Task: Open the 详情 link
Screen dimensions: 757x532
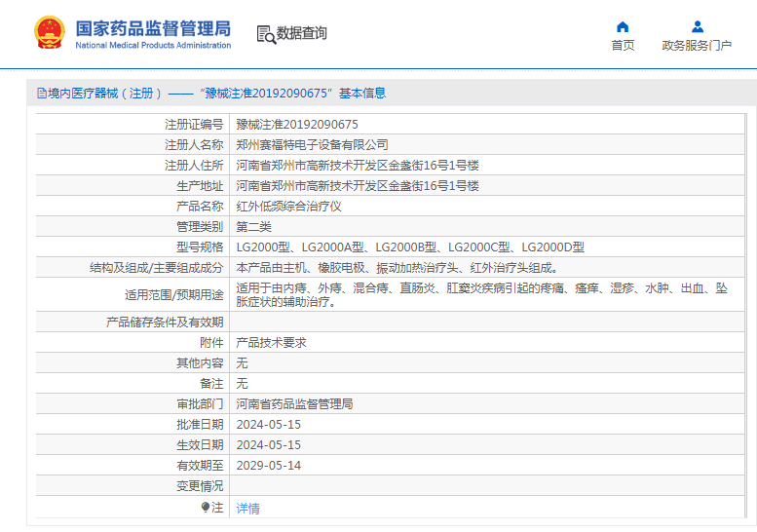Action: pyautogui.click(x=247, y=508)
